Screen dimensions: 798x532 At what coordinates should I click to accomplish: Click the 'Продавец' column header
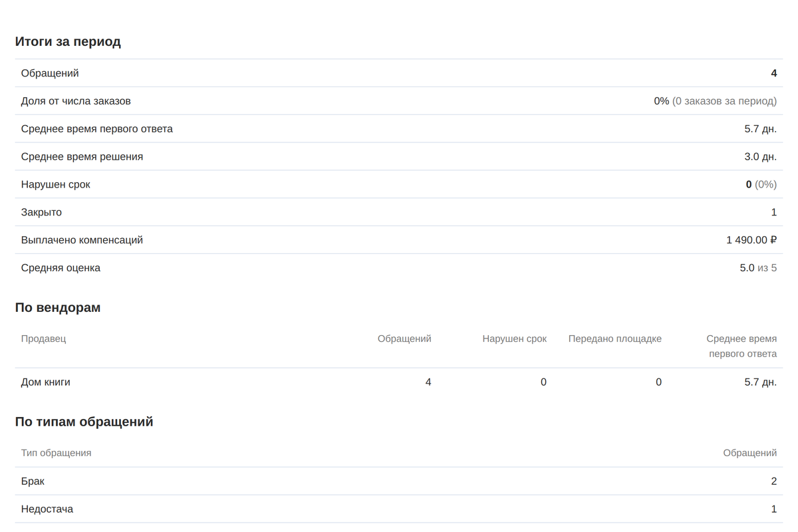click(43, 338)
